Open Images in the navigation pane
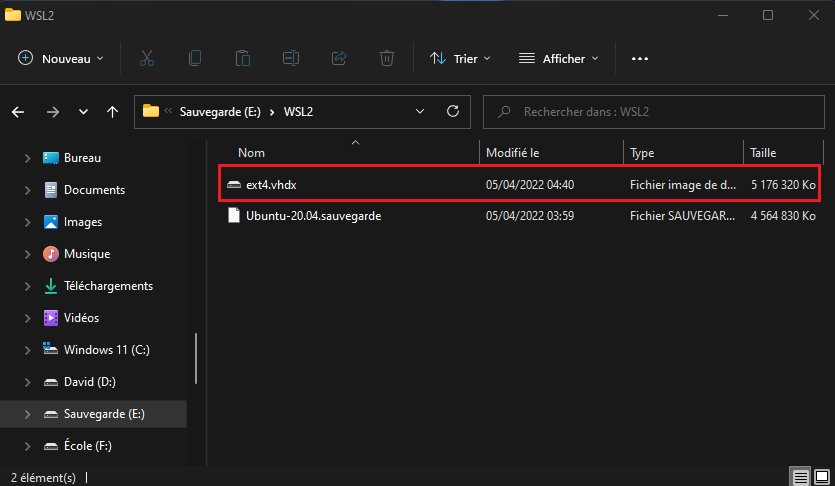 (83, 222)
